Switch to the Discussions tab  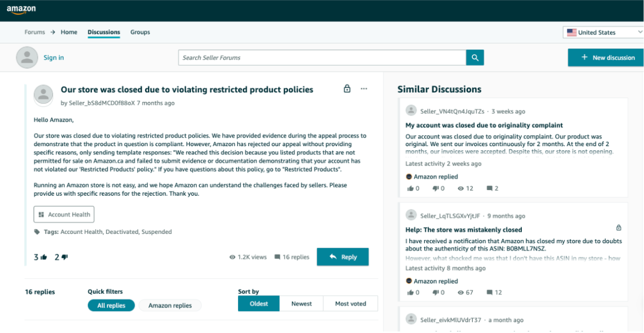coord(104,32)
